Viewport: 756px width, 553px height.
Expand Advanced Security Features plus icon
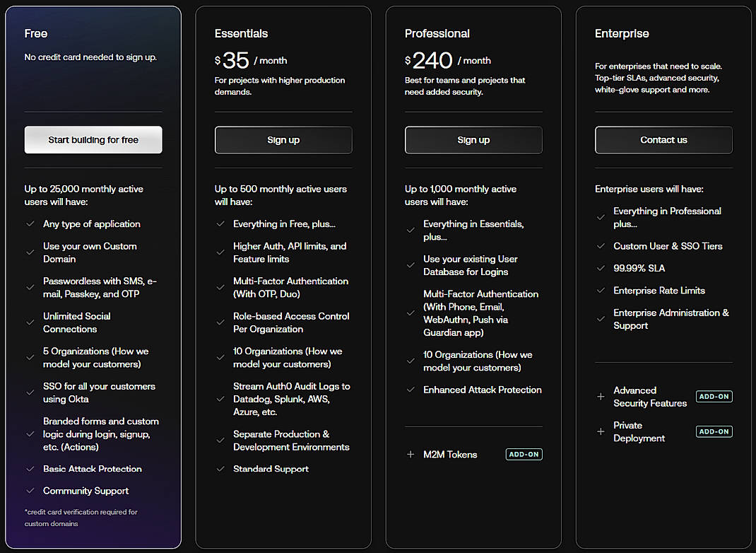pyautogui.click(x=601, y=397)
